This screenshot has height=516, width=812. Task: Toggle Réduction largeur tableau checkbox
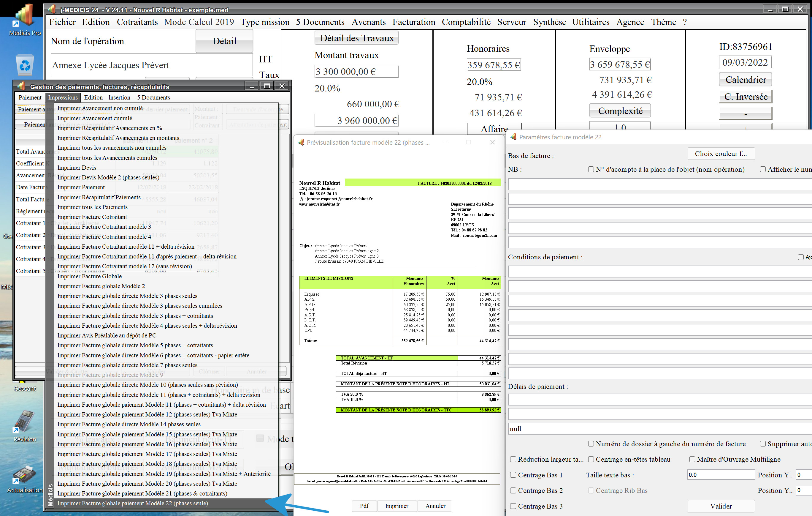[x=513, y=459]
